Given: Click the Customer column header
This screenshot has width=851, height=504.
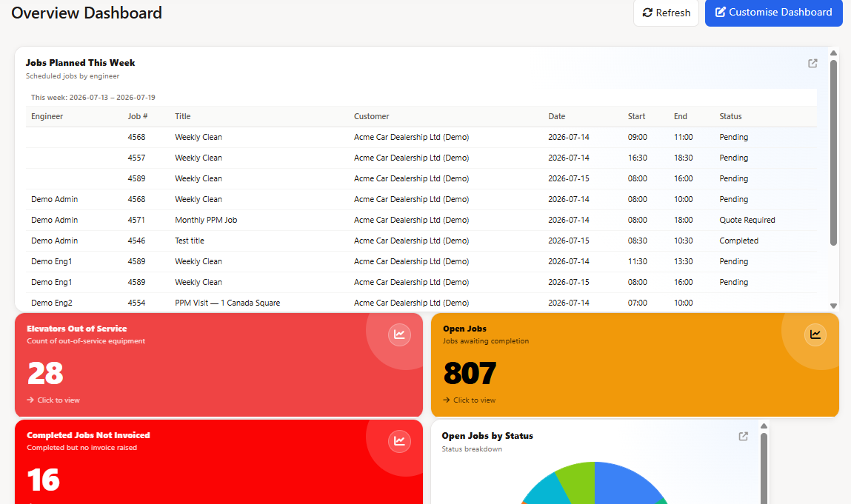Looking at the screenshot, I should (x=372, y=116).
